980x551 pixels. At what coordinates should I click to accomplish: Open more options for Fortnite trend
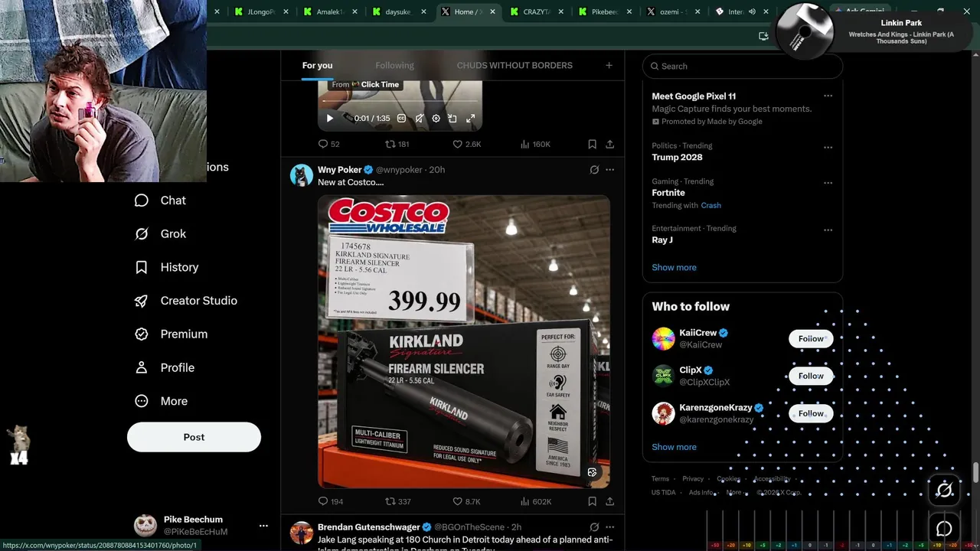pyautogui.click(x=828, y=183)
